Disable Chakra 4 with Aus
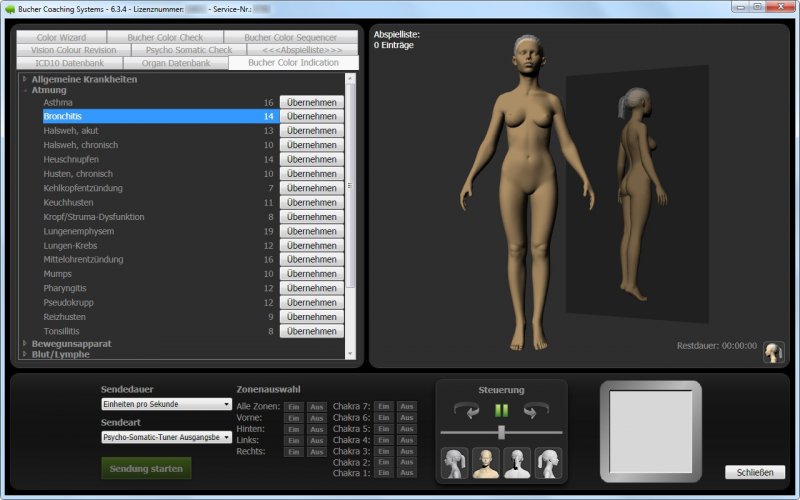The width and height of the screenshot is (800, 500). [x=407, y=440]
